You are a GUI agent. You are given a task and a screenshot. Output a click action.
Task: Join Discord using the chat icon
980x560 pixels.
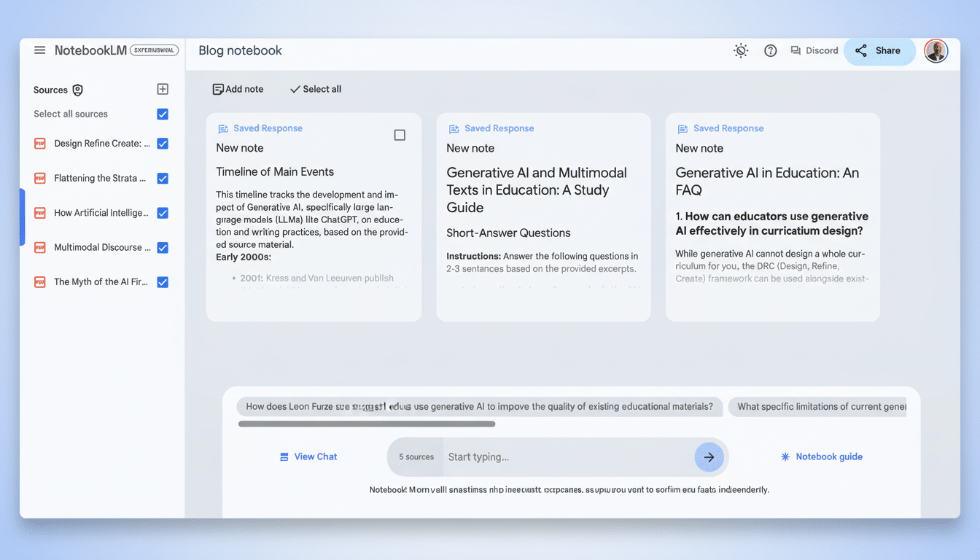[x=796, y=50]
